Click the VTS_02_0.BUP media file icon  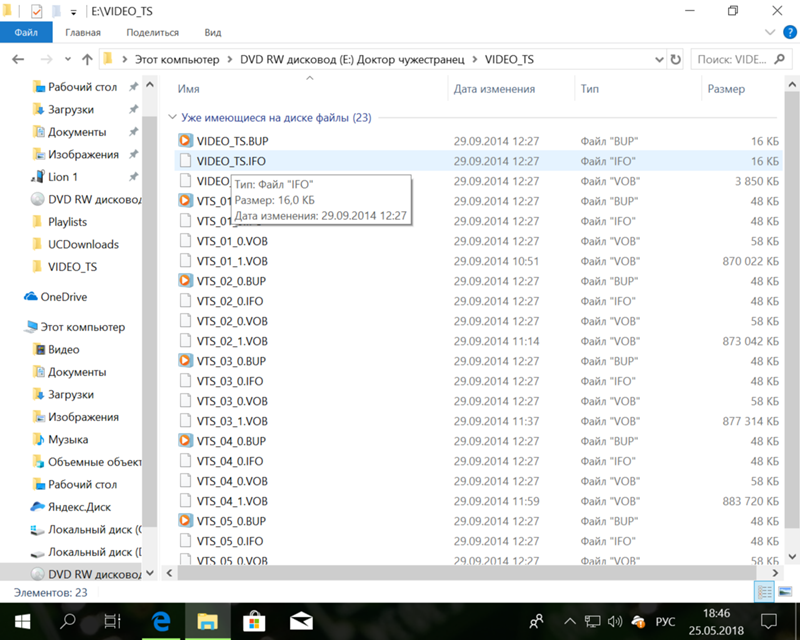pos(185,281)
